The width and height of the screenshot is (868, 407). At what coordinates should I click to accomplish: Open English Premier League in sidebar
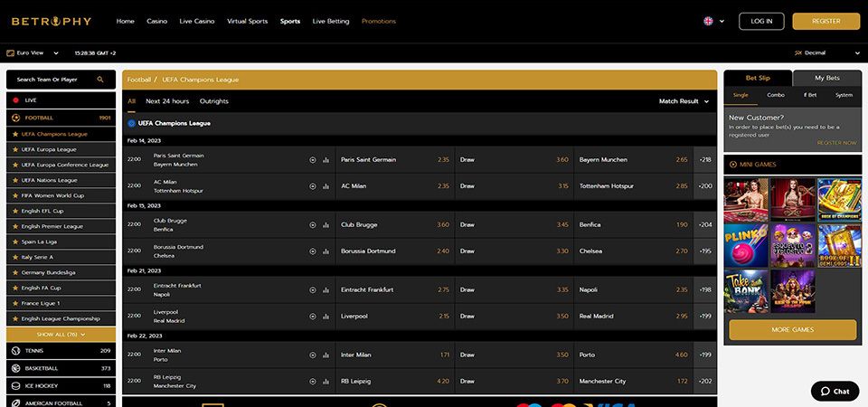coord(61,226)
